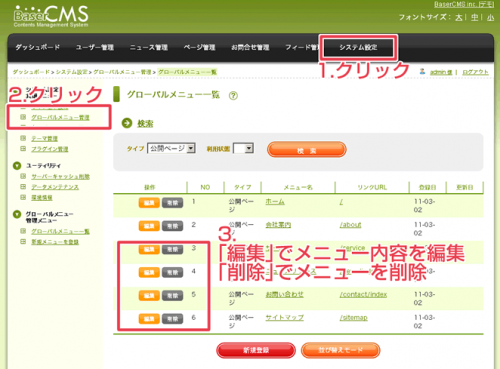Click the orange 編集 button in row 1

pyautogui.click(x=149, y=203)
